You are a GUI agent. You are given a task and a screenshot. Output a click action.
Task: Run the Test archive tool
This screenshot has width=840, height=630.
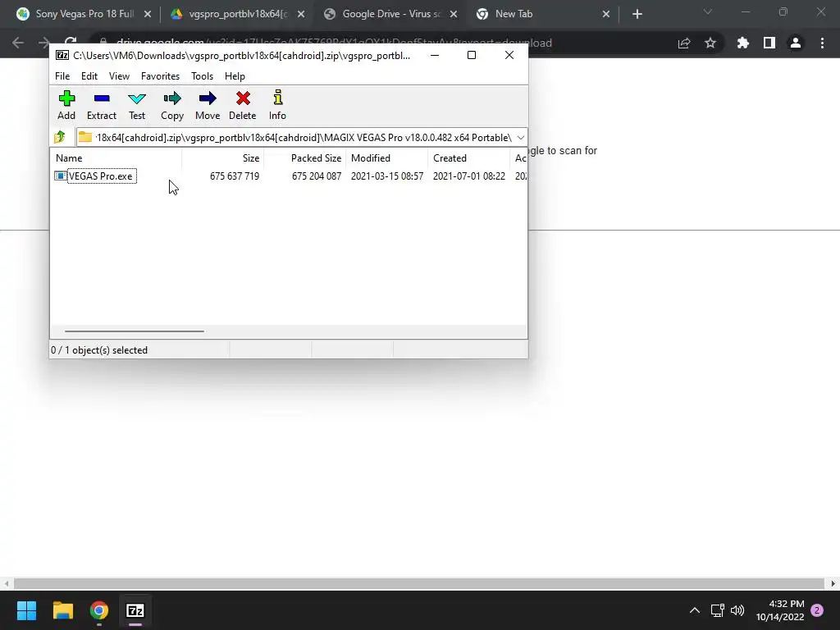click(137, 98)
